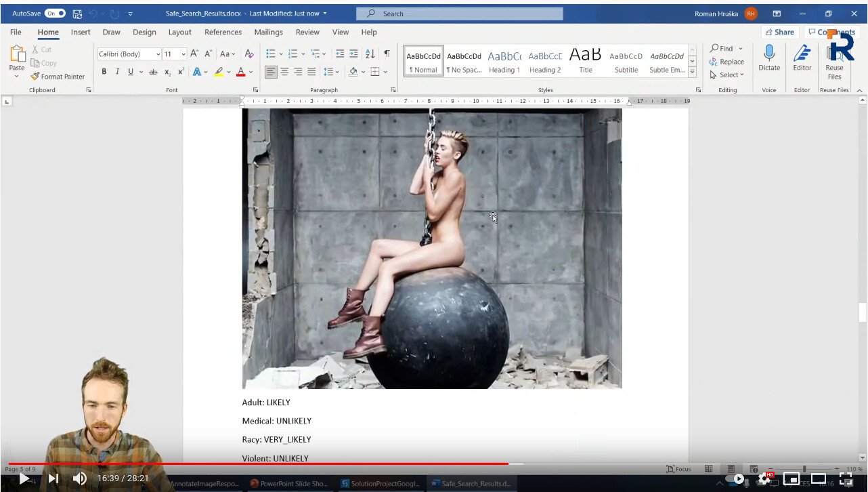Apply subscript formatting
Screen dimensions: 868x492
[x=167, y=72]
